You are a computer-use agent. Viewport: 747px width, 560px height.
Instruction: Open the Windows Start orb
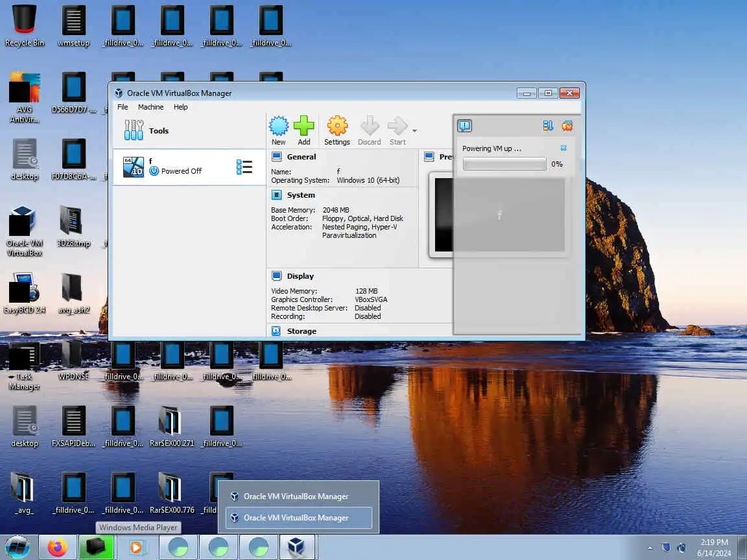[x=18, y=547]
